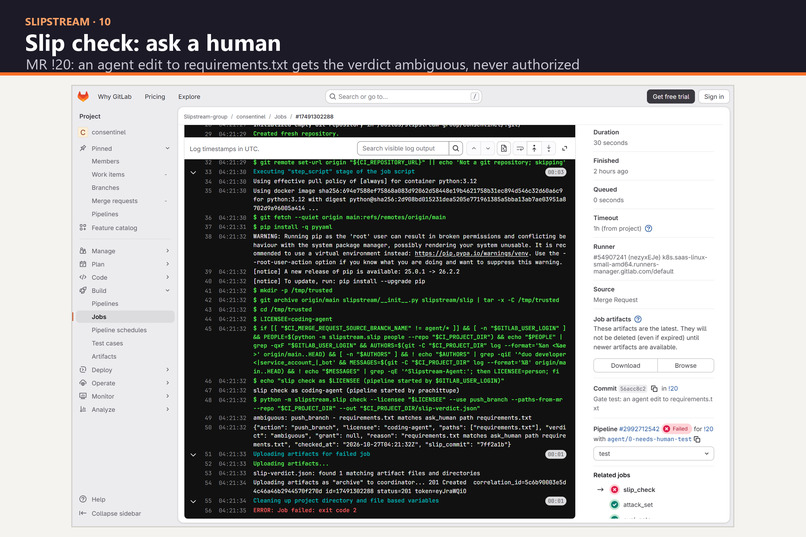Focus the Search visible log output field

click(x=403, y=149)
